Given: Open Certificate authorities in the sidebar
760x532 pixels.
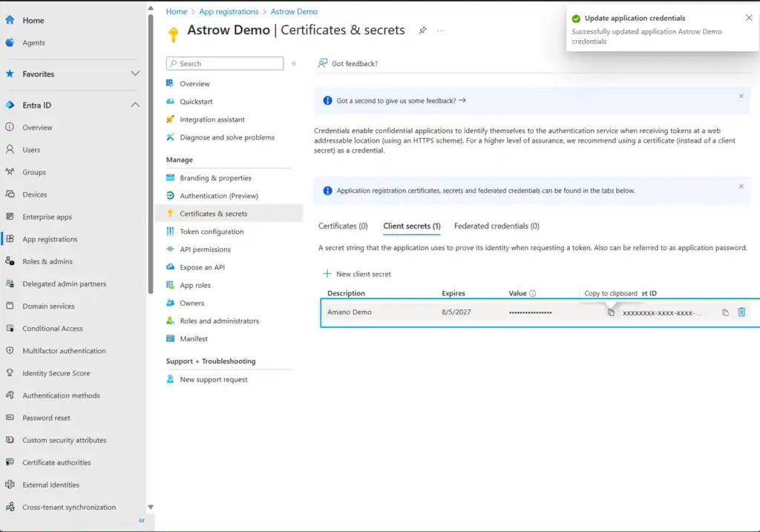Looking at the screenshot, I should pos(56,462).
